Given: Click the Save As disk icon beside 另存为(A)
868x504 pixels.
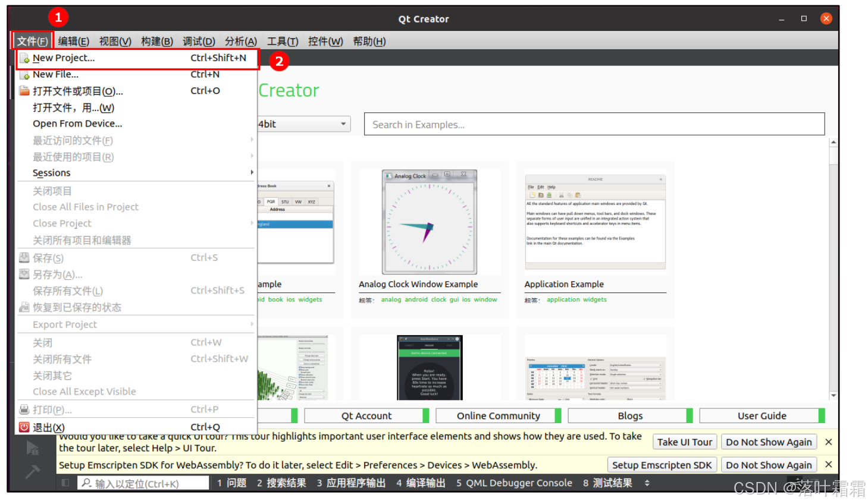Looking at the screenshot, I should point(24,275).
